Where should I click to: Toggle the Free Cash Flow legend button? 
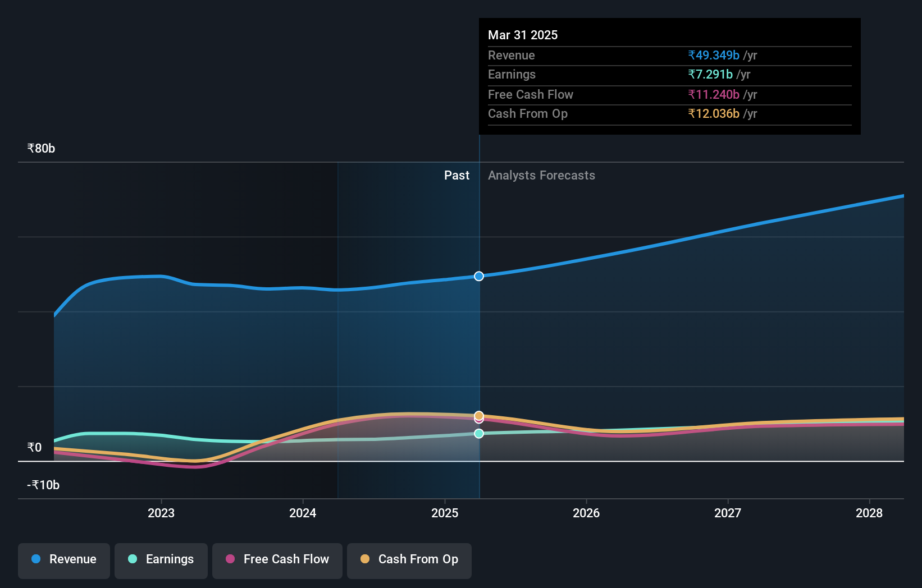(277, 561)
